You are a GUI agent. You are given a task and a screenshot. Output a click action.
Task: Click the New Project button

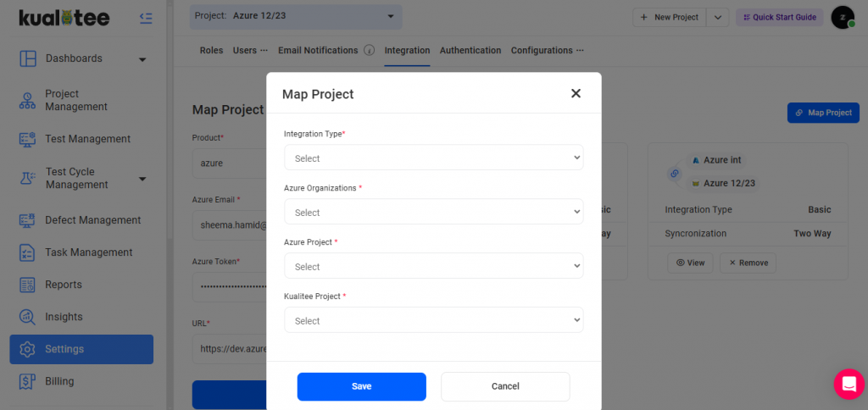(x=670, y=18)
